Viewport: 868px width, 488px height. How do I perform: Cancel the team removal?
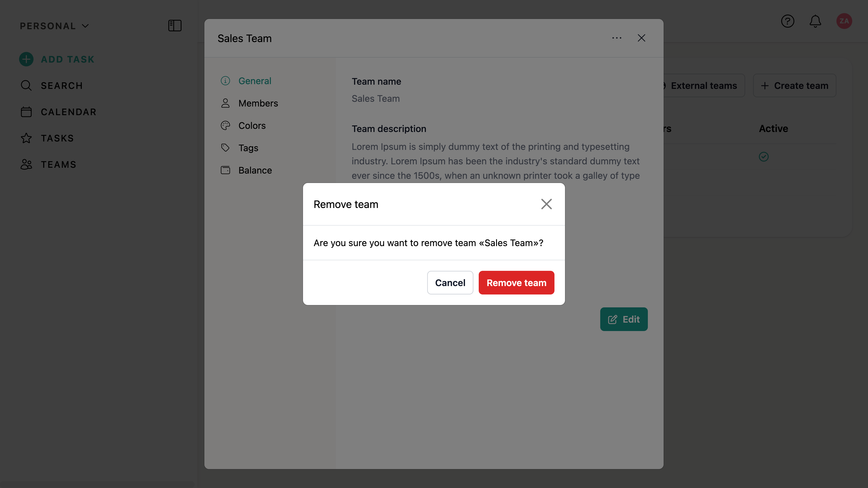click(450, 283)
